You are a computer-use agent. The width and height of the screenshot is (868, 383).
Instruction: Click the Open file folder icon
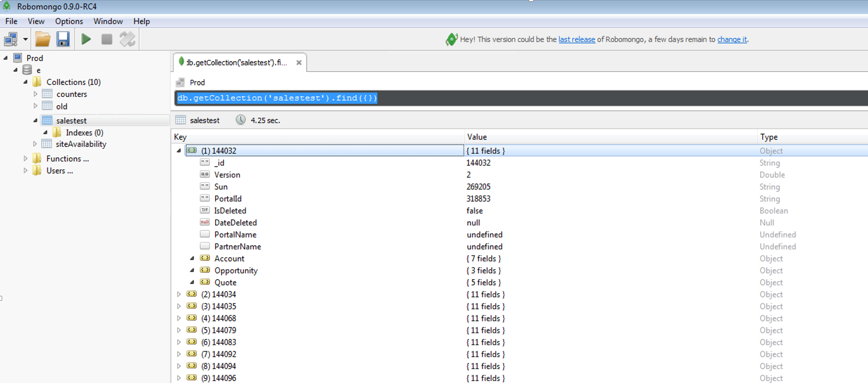pyautogui.click(x=42, y=39)
